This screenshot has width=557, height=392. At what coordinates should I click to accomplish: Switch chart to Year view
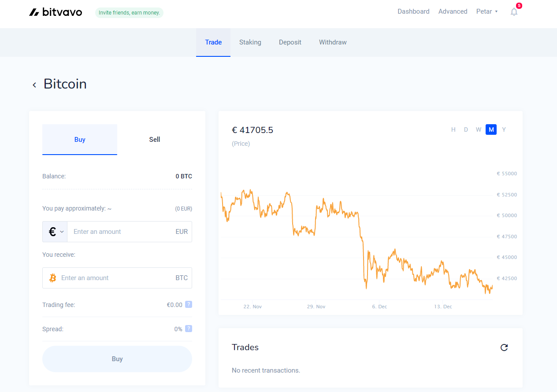[x=504, y=129]
